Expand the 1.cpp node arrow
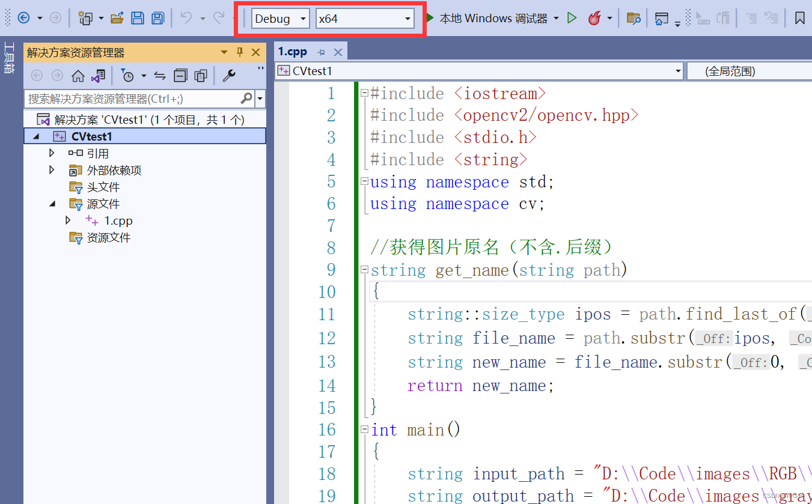Viewport: 812px width, 504px height. tap(68, 220)
